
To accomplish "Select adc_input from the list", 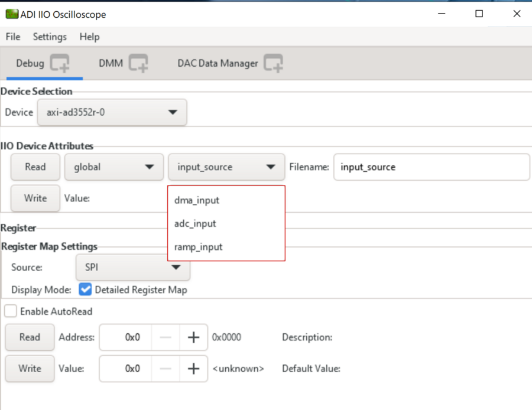I will pos(195,224).
